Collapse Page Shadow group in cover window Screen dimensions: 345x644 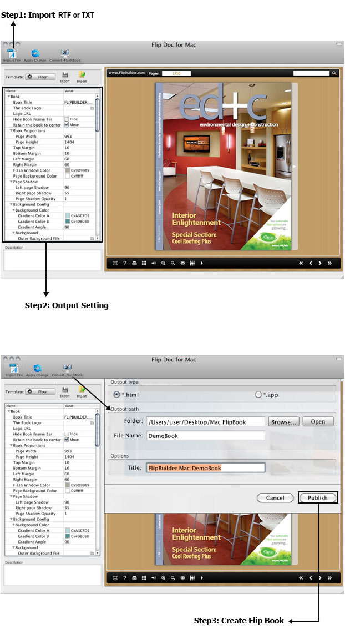pyautogui.click(x=11, y=182)
